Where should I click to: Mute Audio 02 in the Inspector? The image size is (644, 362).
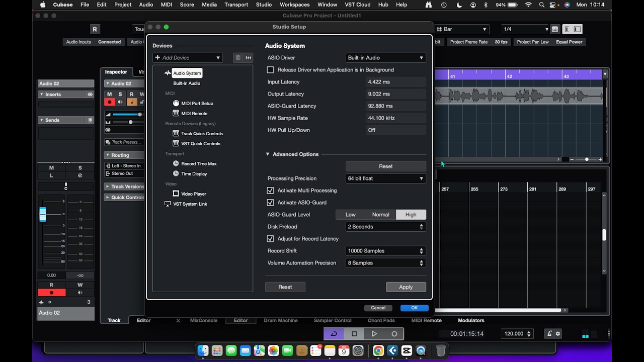click(109, 95)
